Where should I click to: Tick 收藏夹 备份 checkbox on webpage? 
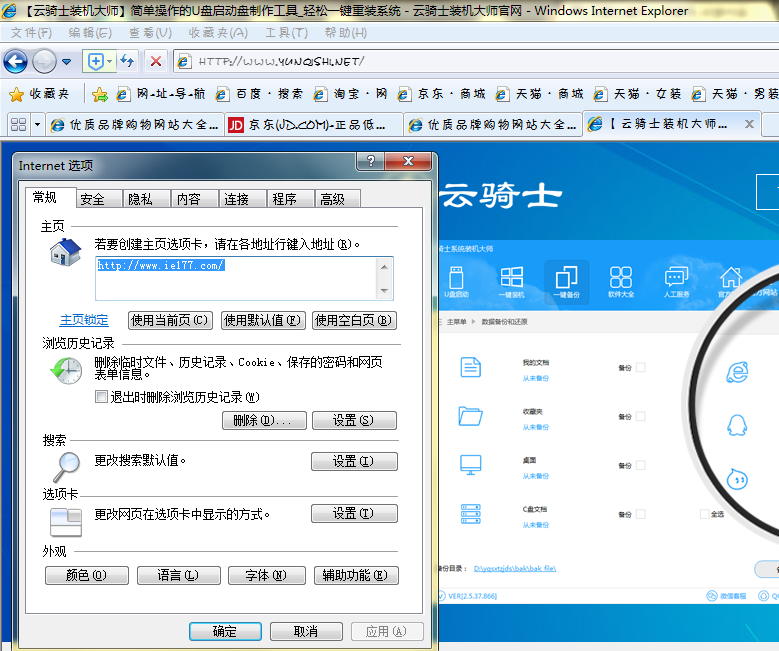coord(640,416)
